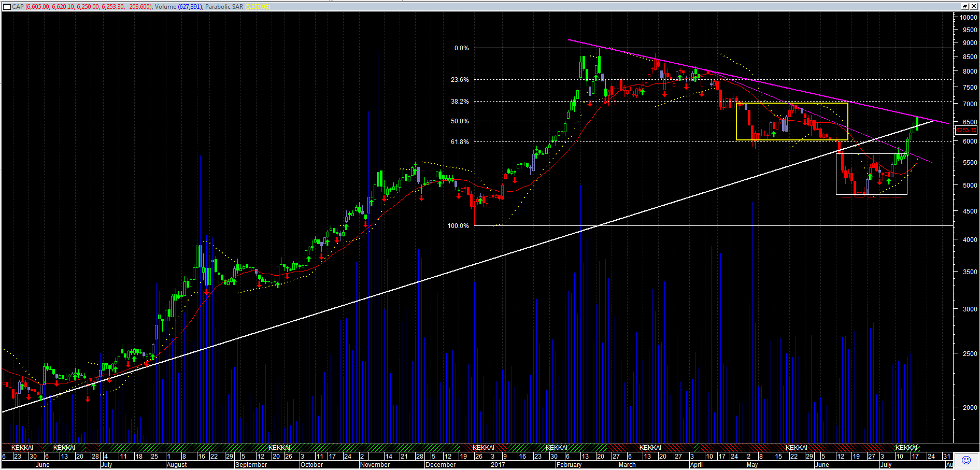The width and height of the screenshot is (980, 470).
Task: Click the August month label on time axis
Action: pos(177,465)
